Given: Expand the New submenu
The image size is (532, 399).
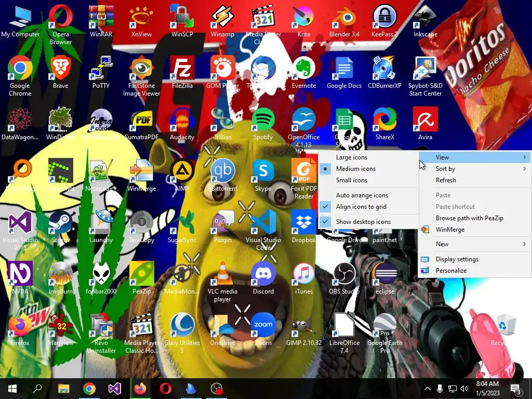Looking at the screenshot, I should point(475,244).
